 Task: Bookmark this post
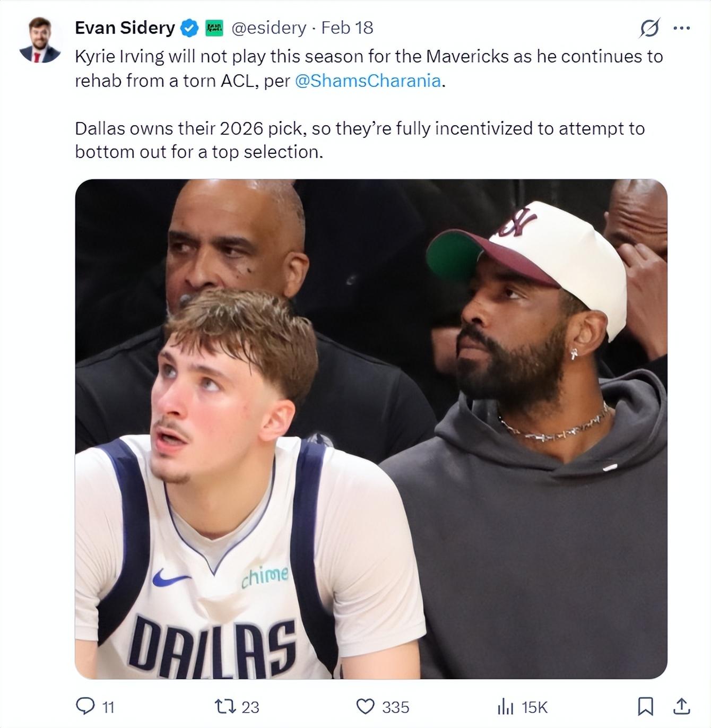tap(645, 706)
